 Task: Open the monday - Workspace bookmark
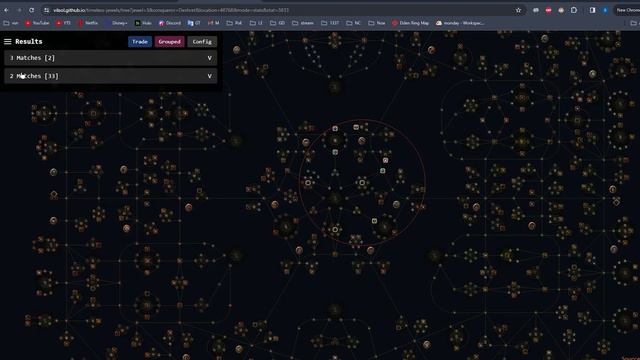pyautogui.click(x=460, y=23)
